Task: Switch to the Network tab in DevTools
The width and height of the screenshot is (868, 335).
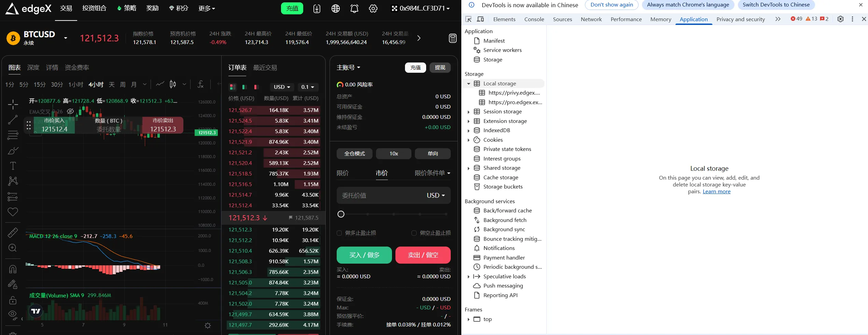Action: 591,19
